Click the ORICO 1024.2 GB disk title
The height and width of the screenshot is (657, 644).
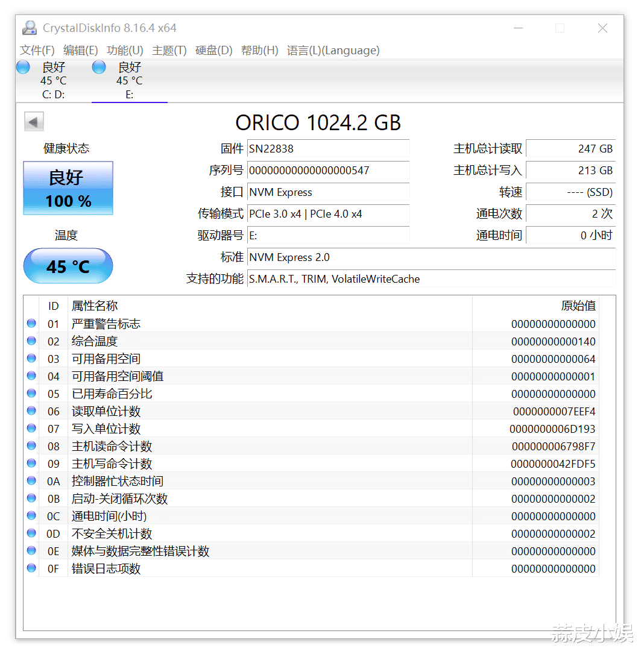pos(318,123)
